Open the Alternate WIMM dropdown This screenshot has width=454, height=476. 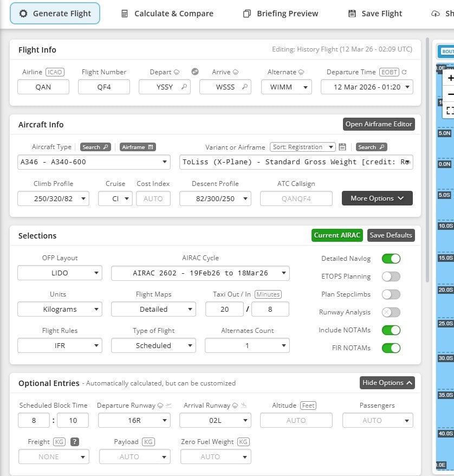click(x=287, y=87)
